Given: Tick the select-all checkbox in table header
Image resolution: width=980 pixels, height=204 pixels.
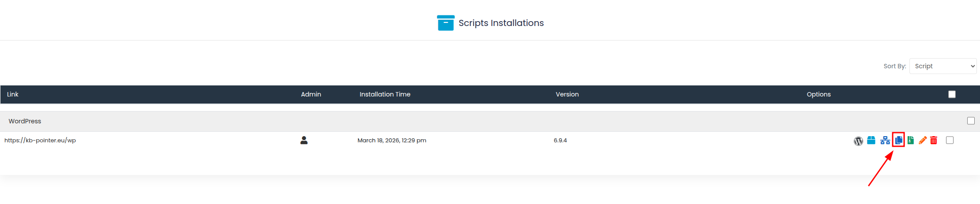Looking at the screenshot, I should (952, 94).
